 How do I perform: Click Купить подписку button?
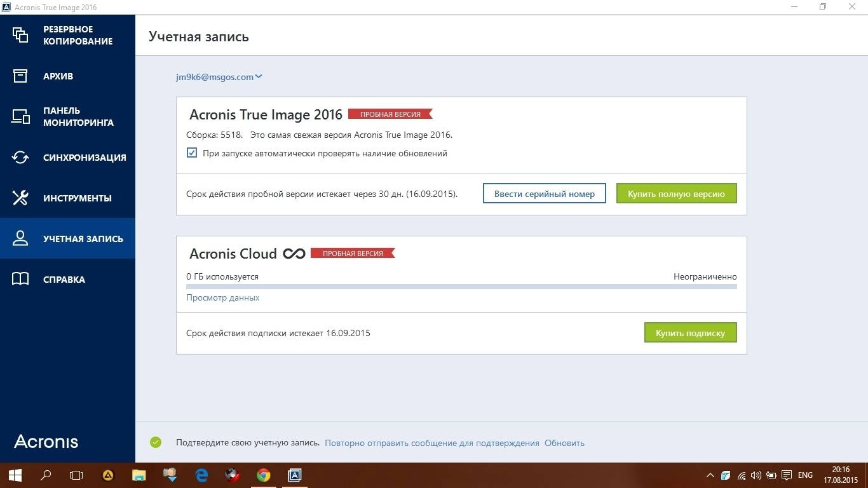[690, 333]
